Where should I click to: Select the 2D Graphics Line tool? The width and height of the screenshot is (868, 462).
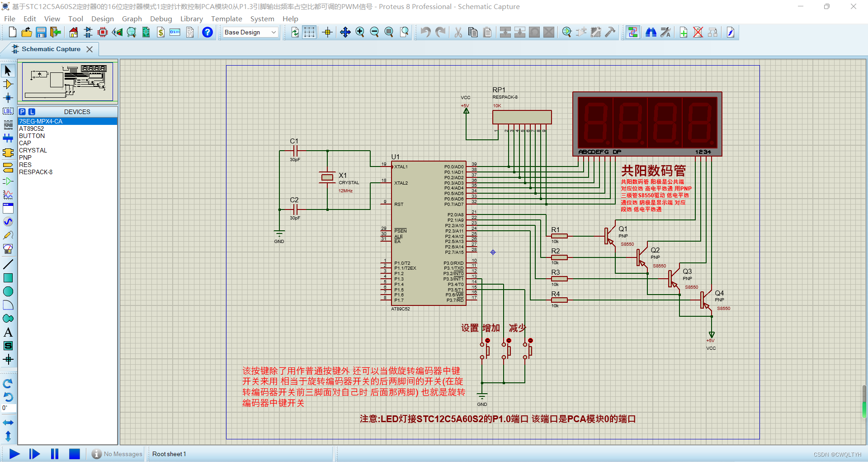tap(8, 264)
